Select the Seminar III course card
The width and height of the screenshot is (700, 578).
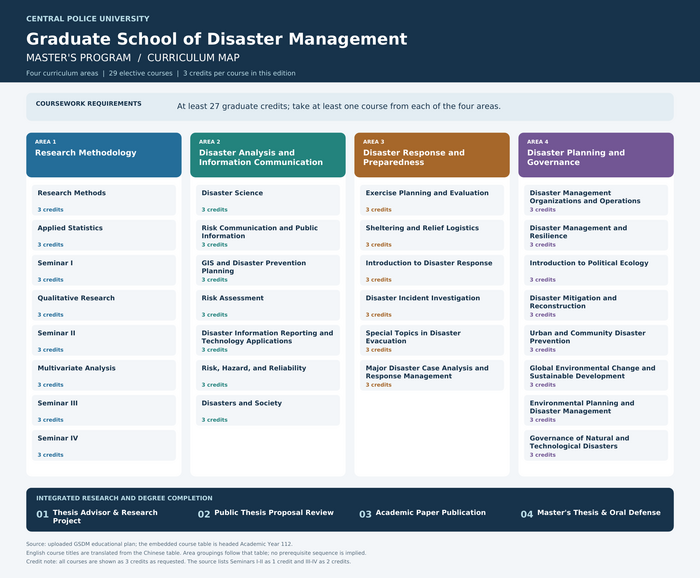pos(104,411)
